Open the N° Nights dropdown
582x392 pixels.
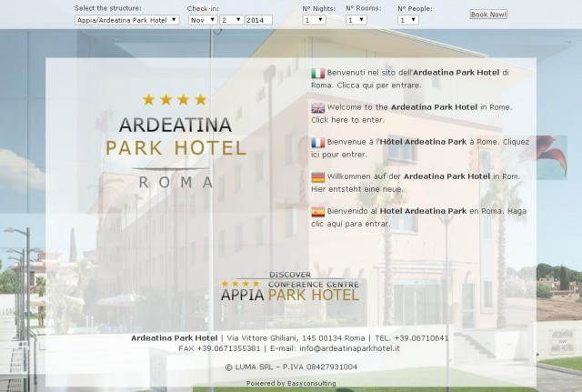[315, 20]
